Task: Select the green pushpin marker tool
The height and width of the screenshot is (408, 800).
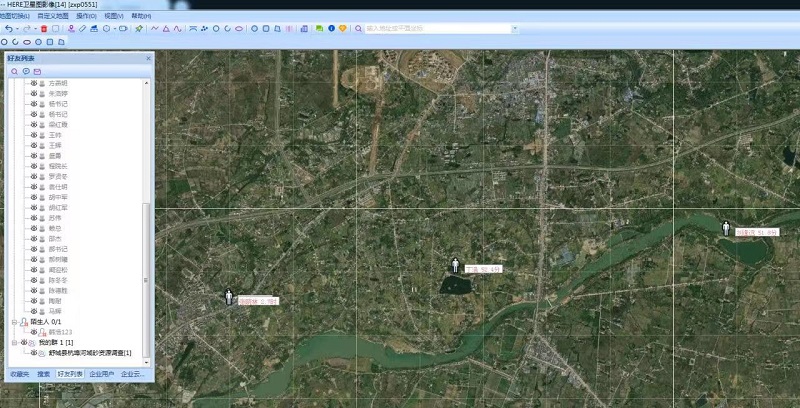Action: 139,29
